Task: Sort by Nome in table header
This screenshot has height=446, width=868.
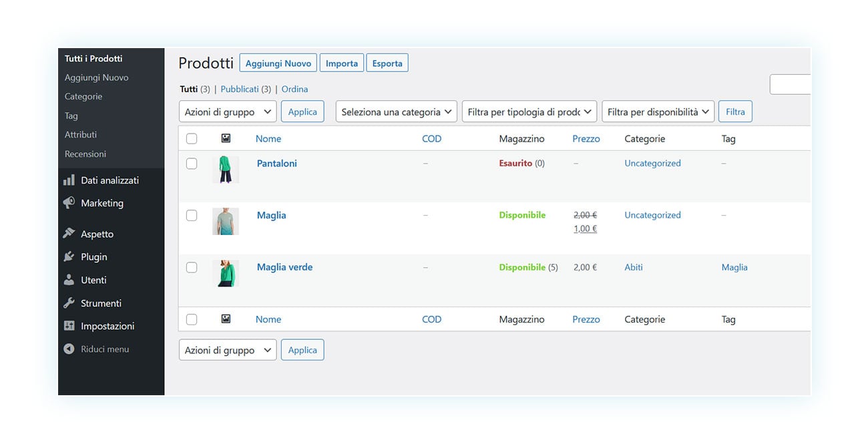Action: tap(268, 139)
